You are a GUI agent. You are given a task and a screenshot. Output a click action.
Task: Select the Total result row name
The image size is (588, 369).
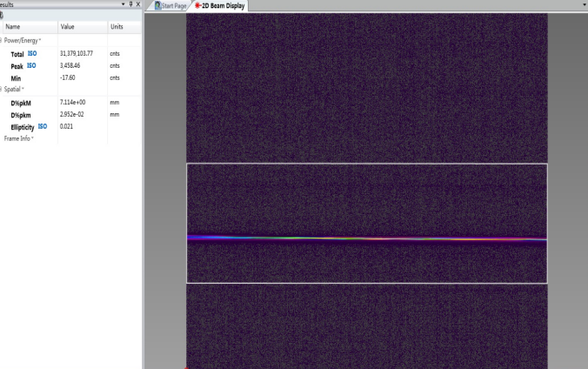pos(17,55)
